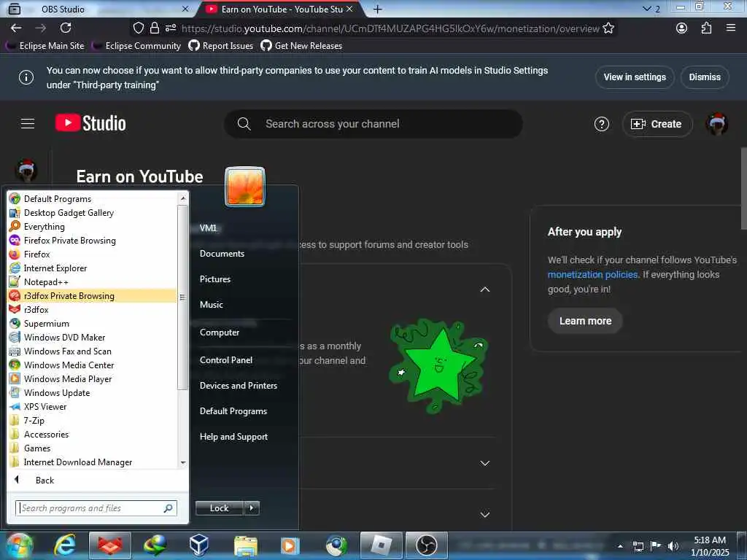Open the arrow next to Lock
The width and height of the screenshot is (747, 560).
coord(252,508)
